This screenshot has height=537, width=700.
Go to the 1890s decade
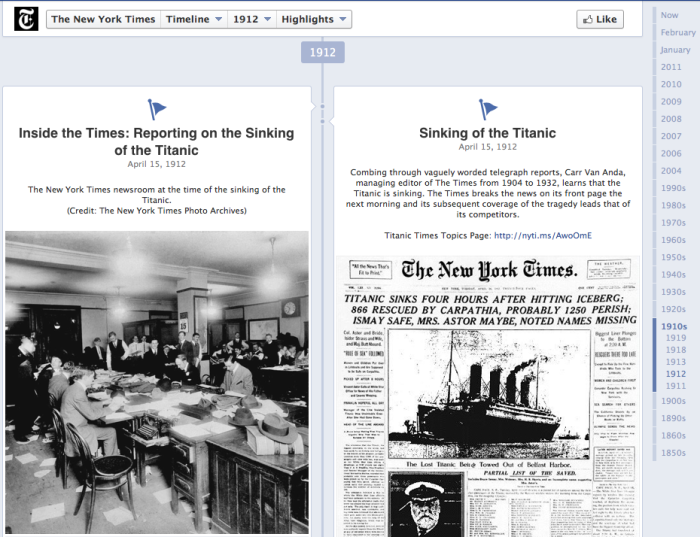coord(673,419)
